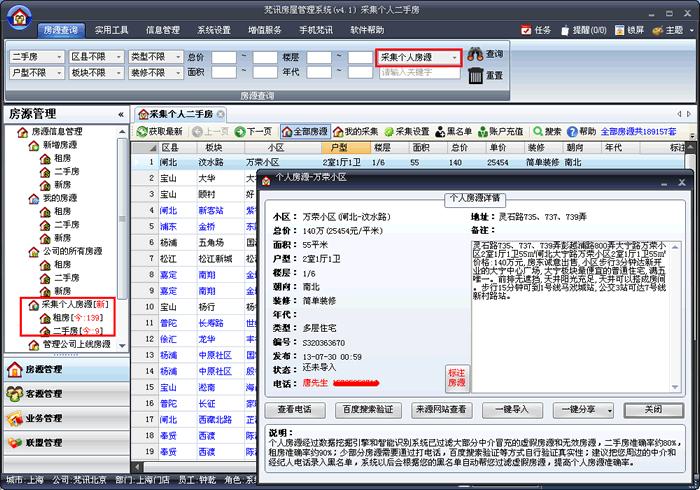Open the 户型不限 layout dropdown
700x490 pixels.
pyautogui.click(x=38, y=73)
